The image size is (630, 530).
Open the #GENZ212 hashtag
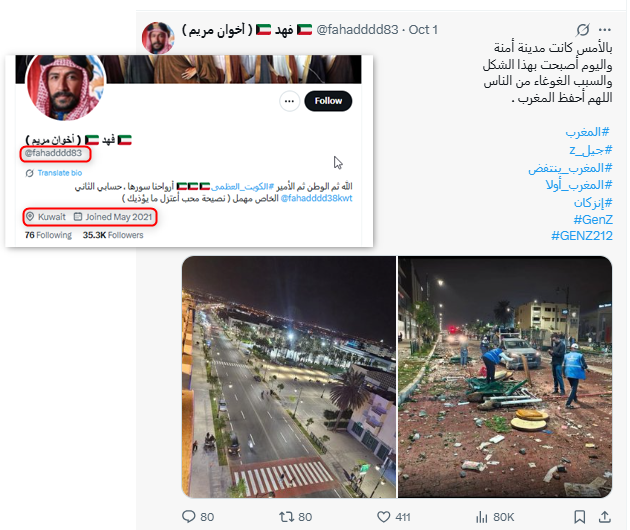tap(581, 235)
